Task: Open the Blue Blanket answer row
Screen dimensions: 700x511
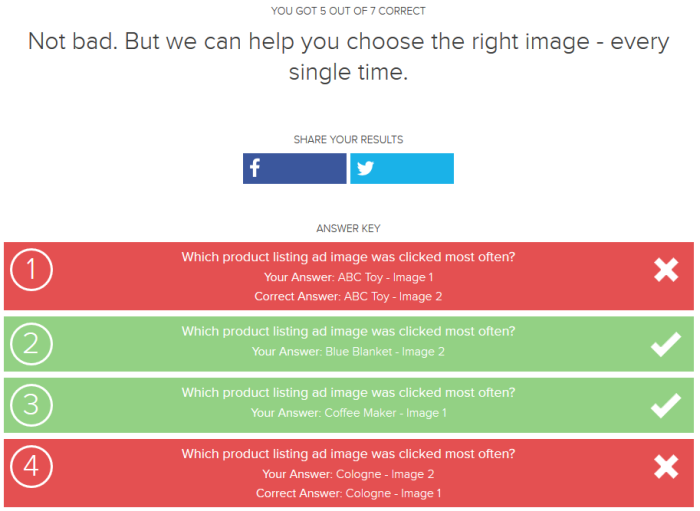Action: [349, 344]
